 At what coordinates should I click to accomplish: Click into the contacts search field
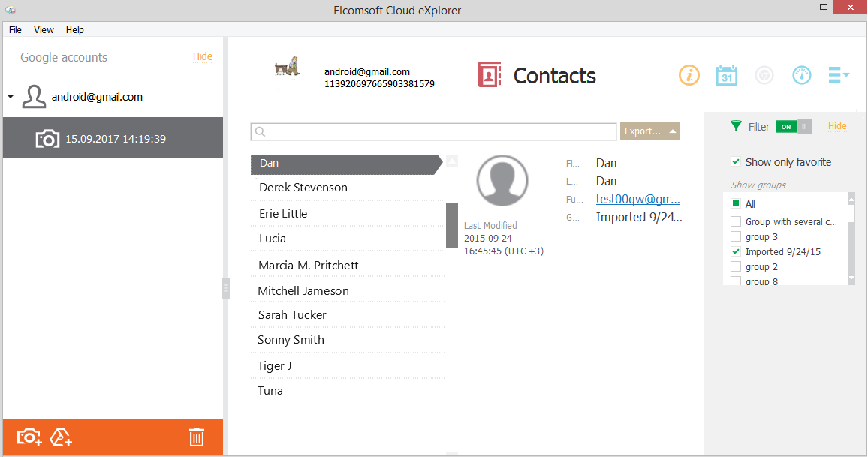[433, 131]
